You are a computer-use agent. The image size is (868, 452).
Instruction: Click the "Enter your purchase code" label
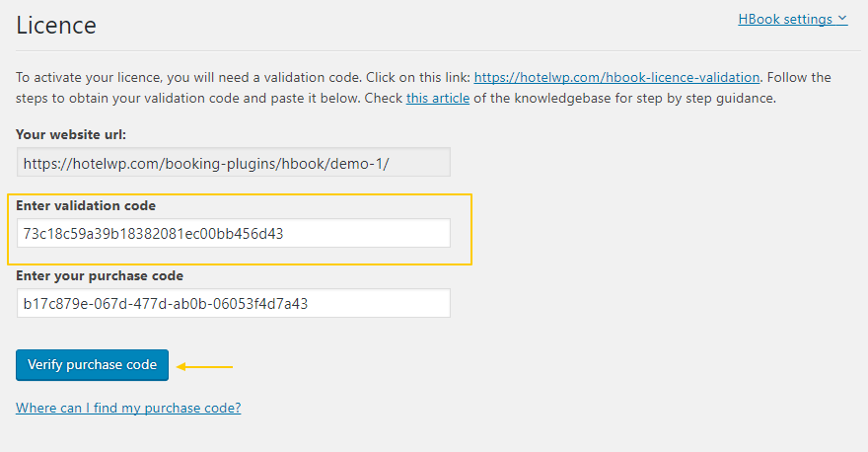tap(100, 276)
